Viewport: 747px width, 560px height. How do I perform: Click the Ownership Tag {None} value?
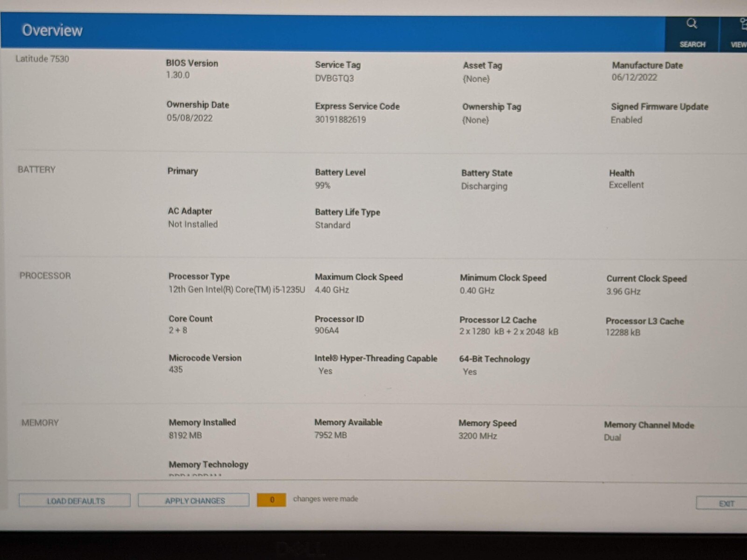point(475,120)
